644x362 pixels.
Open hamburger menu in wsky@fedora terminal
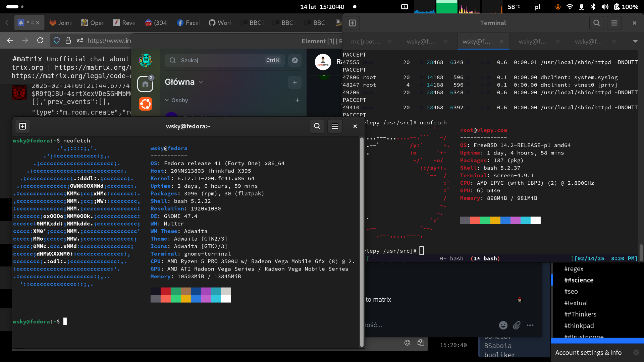[335, 126]
